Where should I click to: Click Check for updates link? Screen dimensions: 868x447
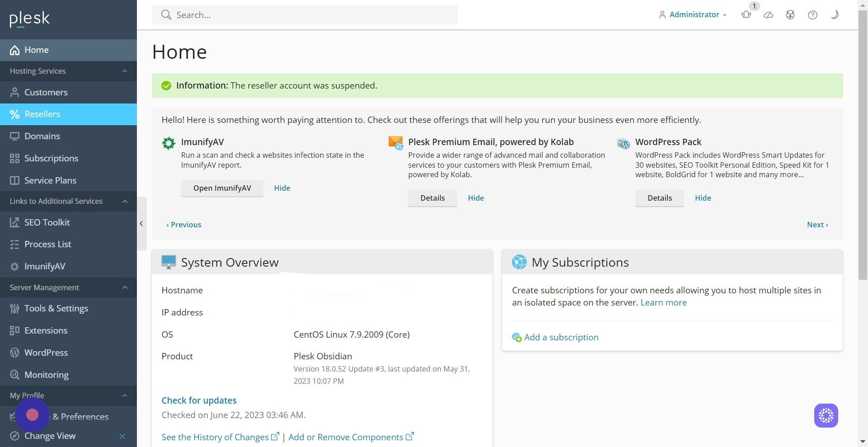pyautogui.click(x=199, y=400)
